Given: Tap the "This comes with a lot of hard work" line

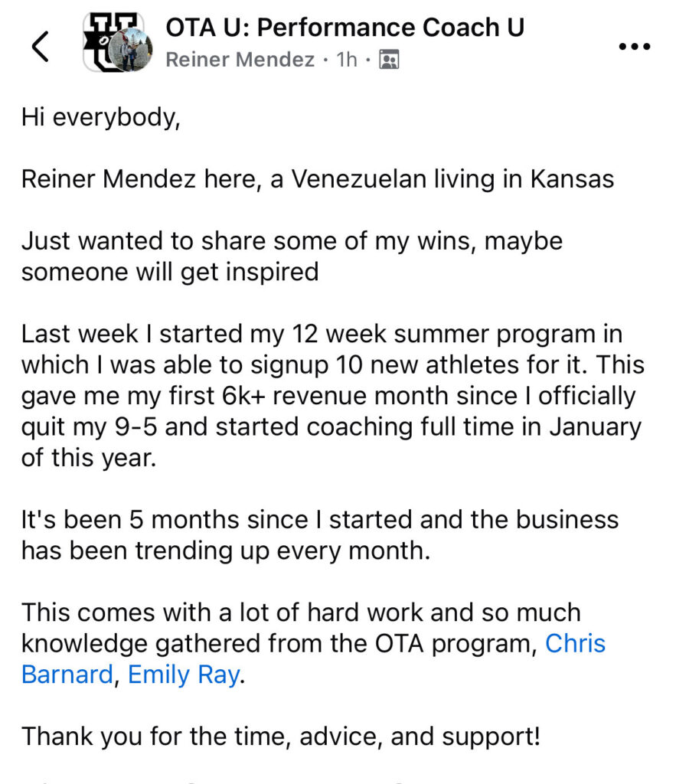Looking at the screenshot, I should coord(300,612).
